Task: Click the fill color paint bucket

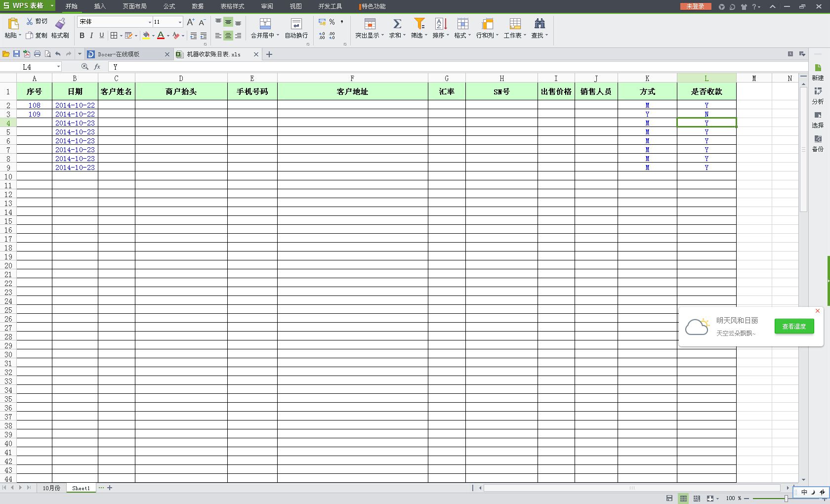Action: click(146, 36)
